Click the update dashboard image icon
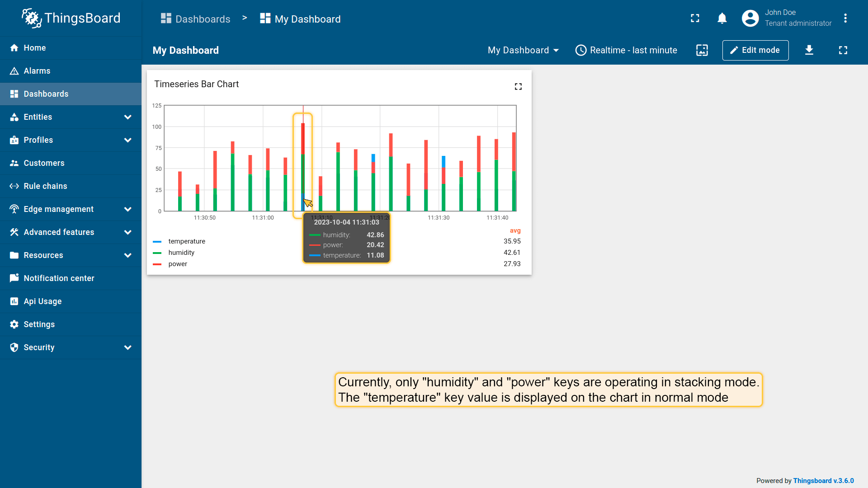 (x=702, y=50)
